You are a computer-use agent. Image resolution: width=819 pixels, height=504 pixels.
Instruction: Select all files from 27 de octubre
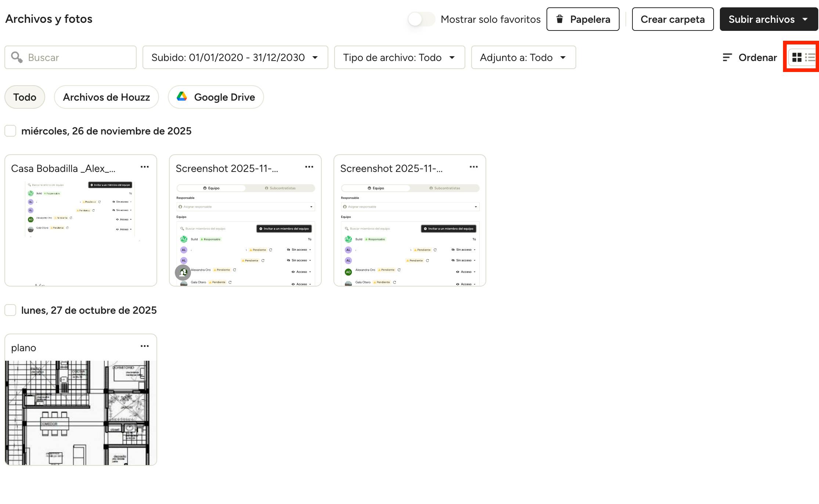coord(10,310)
